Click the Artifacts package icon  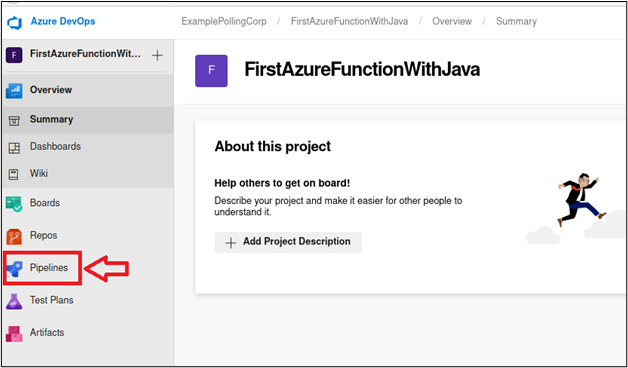(14, 334)
